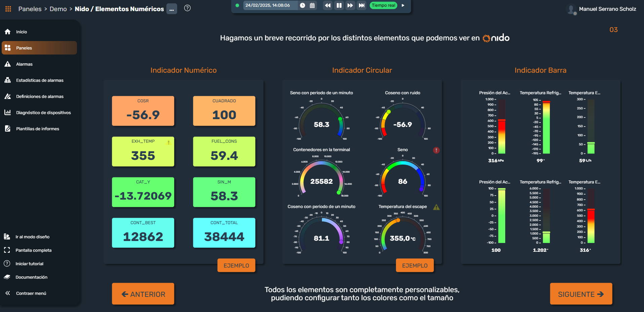Skip to the latest data
The image size is (644, 312).
pyautogui.click(x=362, y=5)
